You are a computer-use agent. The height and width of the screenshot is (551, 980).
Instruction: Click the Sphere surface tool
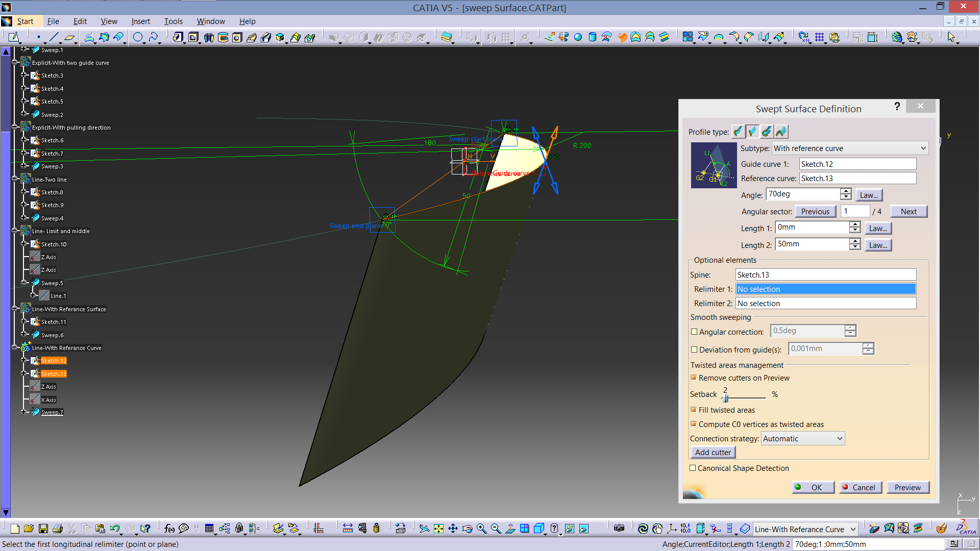(578, 37)
